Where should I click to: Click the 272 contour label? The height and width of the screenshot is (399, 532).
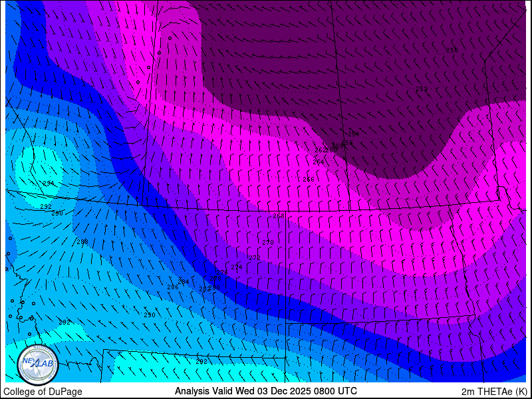(x=255, y=257)
